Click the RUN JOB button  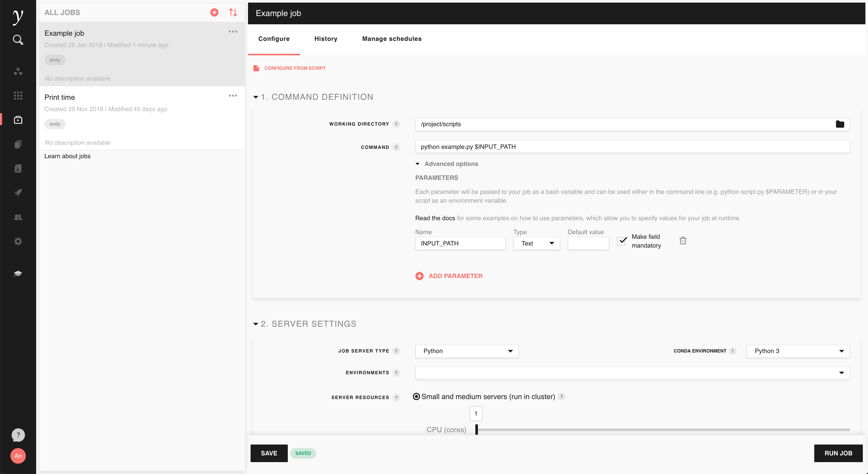click(x=838, y=453)
